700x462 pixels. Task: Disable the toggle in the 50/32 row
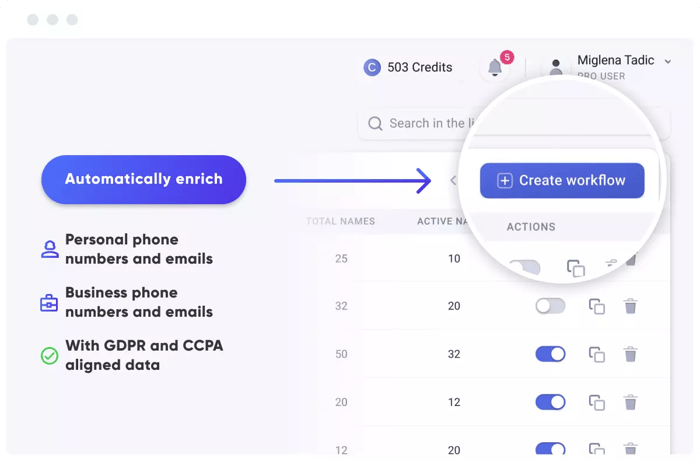(550, 354)
